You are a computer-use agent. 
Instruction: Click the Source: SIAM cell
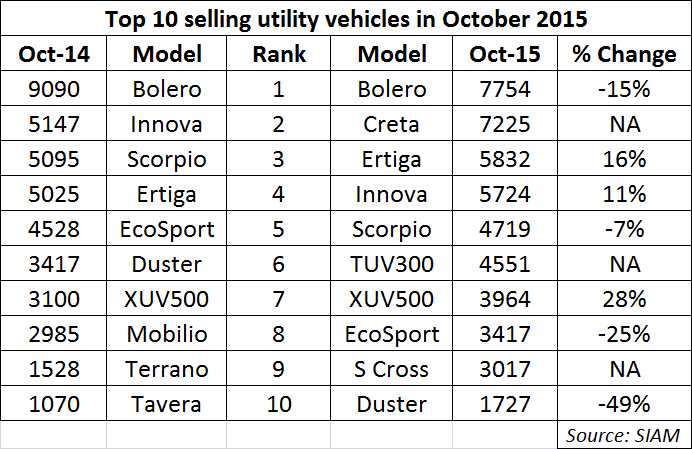(621, 435)
